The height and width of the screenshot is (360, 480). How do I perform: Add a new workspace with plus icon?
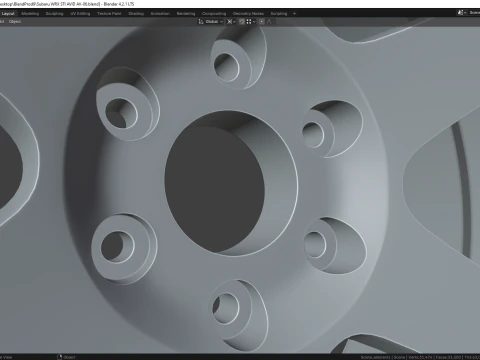[294, 14]
